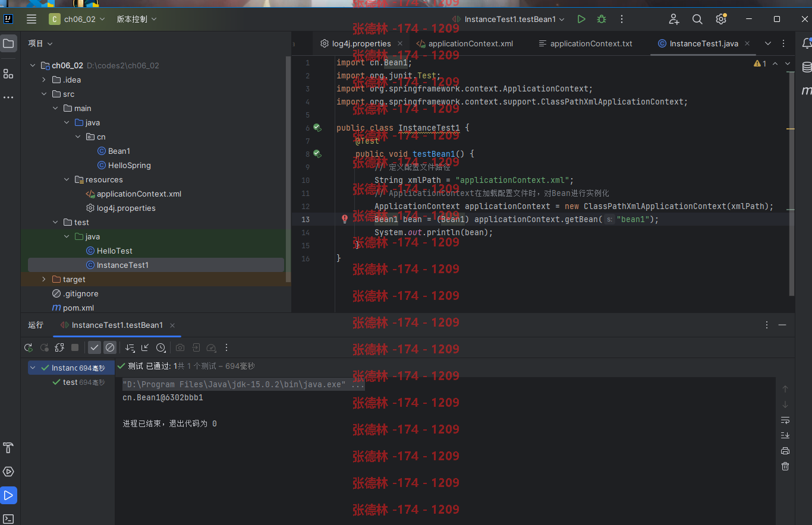The image size is (812, 525).
Task: Open the Maven tool window
Action: (807, 91)
